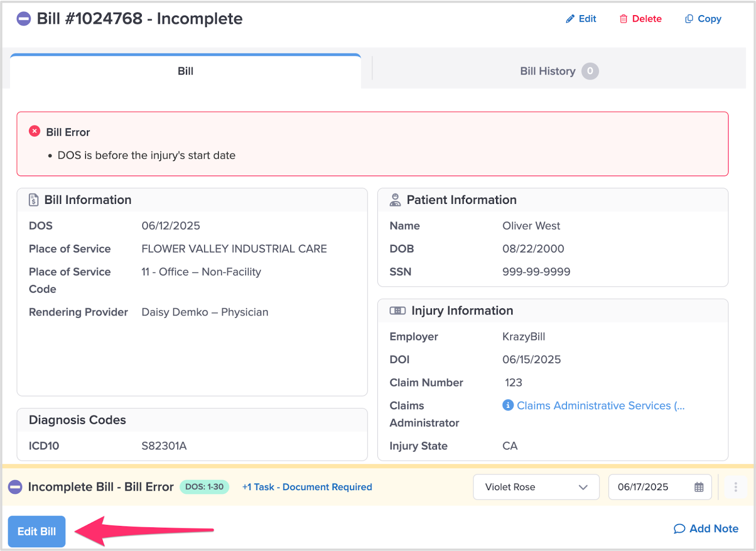756x551 pixels.
Task: Click the Copy duplicate icon
Action: [x=689, y=19]
